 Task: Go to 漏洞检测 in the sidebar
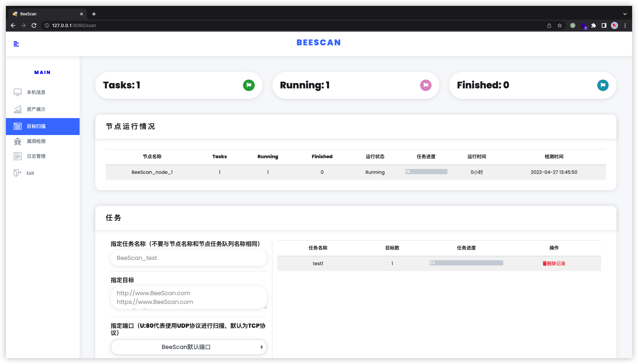point(36,141)
